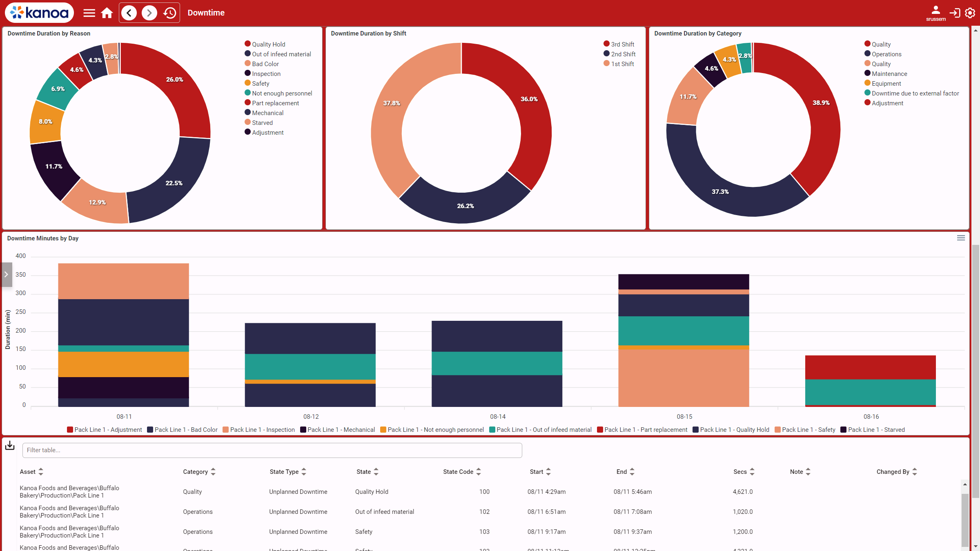Toggle Pack Line 1 - Starved series
Viewport: 980px width, 551px height.
[873, 429]
